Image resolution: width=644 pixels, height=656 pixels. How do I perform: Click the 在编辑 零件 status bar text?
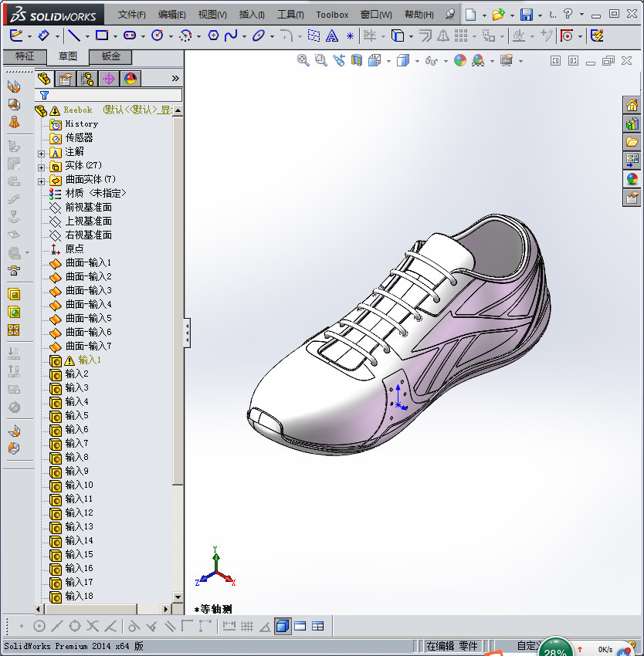pyautogui.click(x=452, y=646)
